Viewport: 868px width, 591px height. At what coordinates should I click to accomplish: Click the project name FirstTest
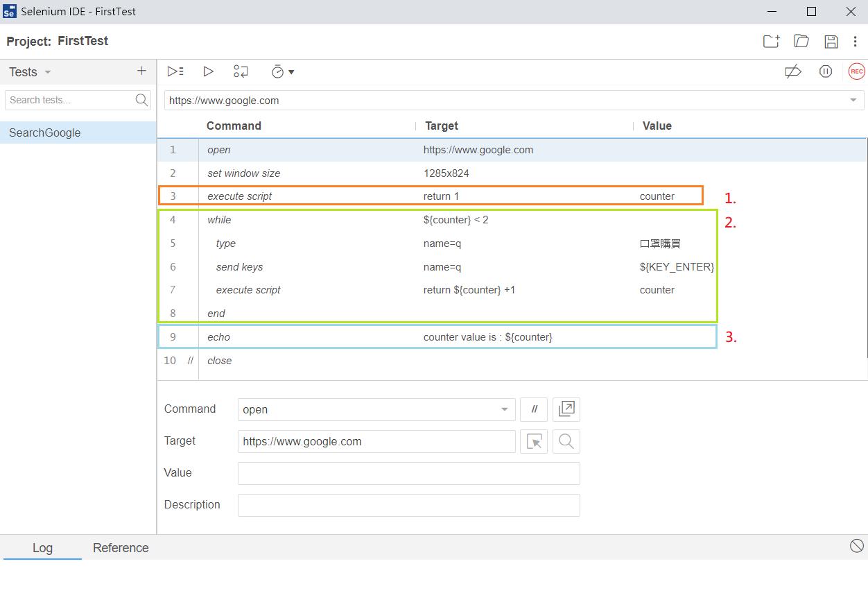83,41
